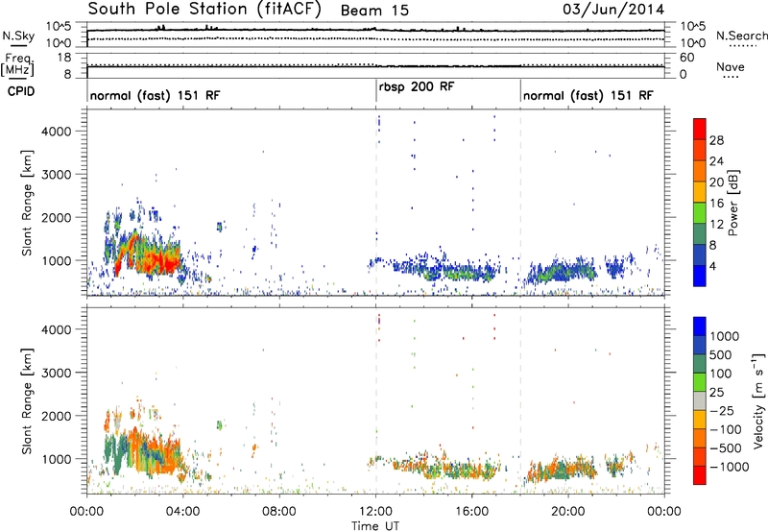
Task: Click the red bottom segment of Velocity colorbar
Action: 700,475
